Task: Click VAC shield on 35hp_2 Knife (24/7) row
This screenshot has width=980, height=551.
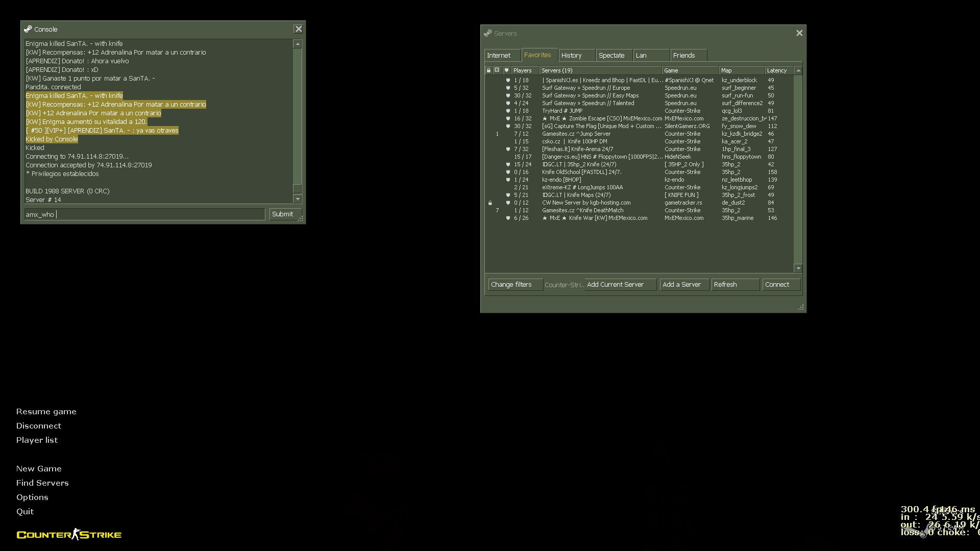Action: (508, 164)
